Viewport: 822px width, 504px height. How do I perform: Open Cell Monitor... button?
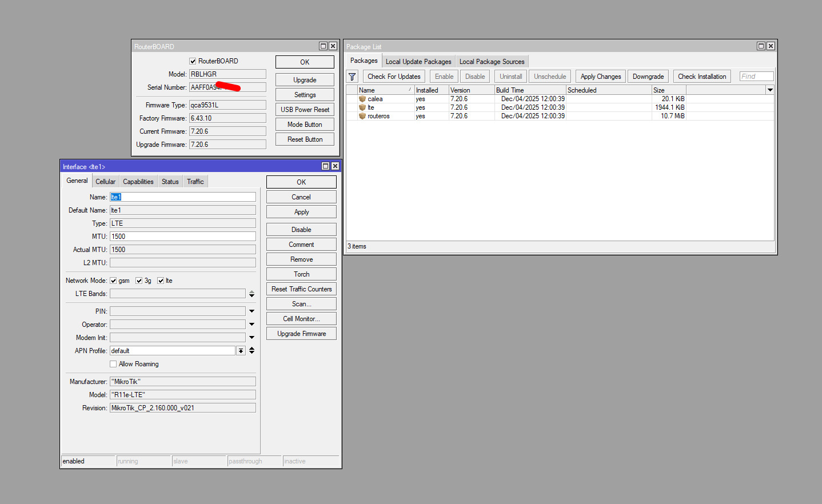301,319
